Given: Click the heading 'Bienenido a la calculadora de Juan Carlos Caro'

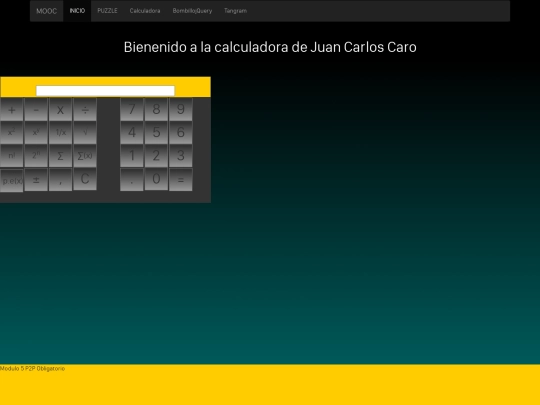Looking at the screenshot, I should [x=270, y=47].
